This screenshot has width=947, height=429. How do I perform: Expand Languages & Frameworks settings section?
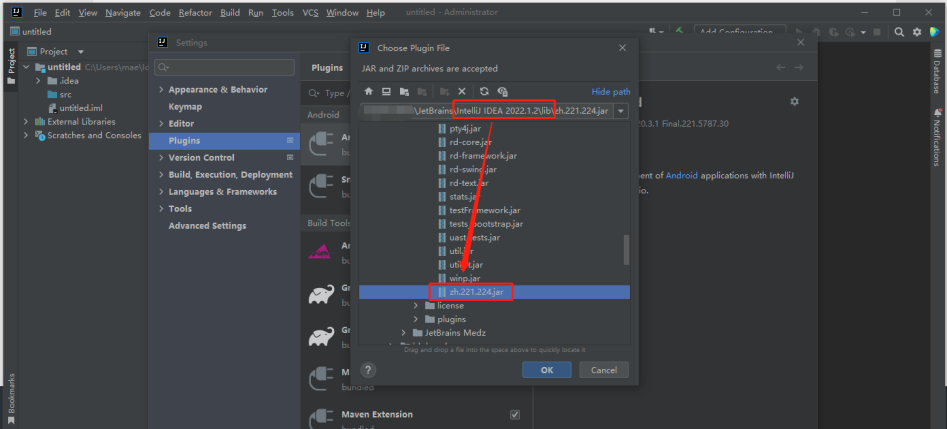[161, 192]
